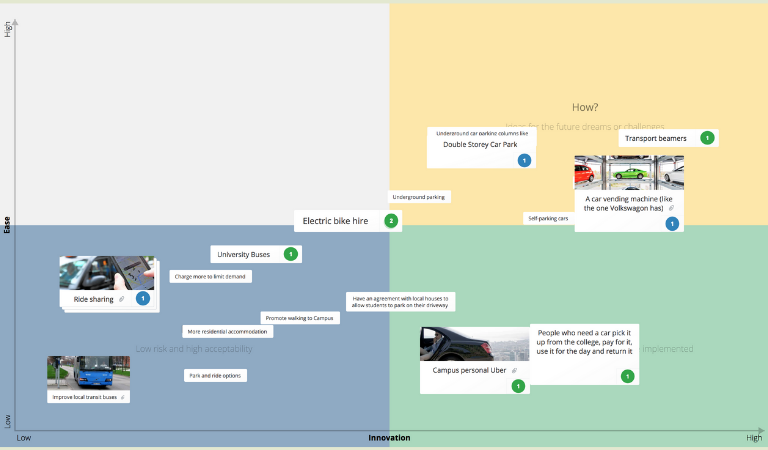Click the green vote badge on Transport beamers
This screenshot has width=768, height=450.
coord(707,138)
